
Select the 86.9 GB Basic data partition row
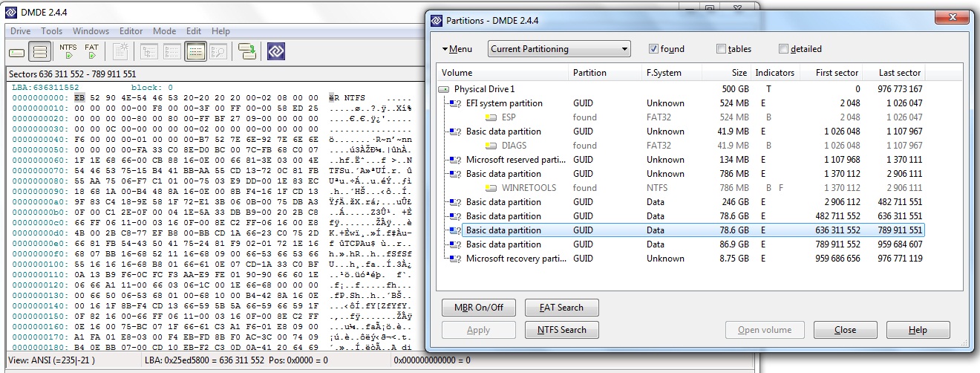[681, 244]
